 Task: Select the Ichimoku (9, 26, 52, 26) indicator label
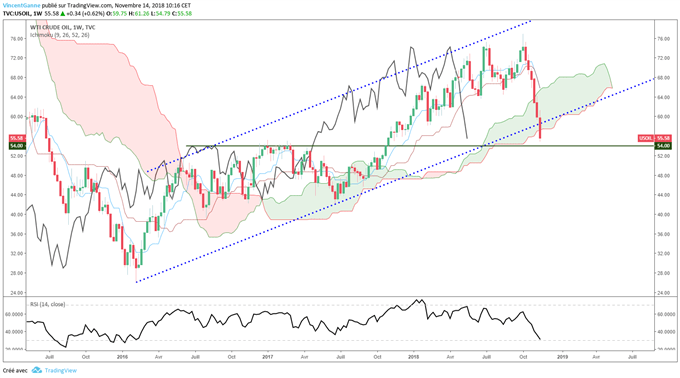point(59,35)
